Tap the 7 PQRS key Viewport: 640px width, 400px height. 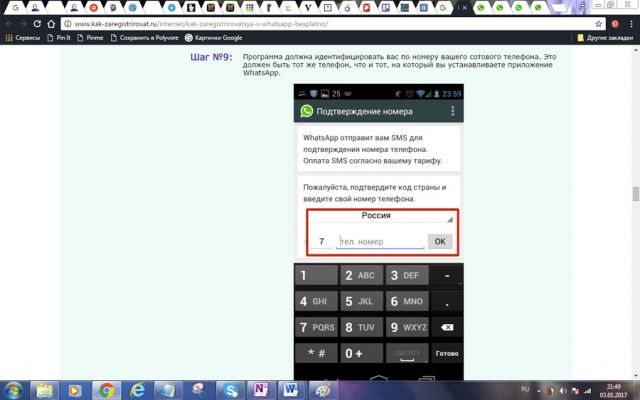(x=316, y=327)
